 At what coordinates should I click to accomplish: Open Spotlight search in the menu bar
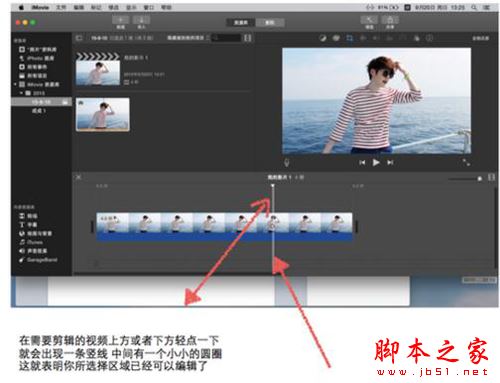click(474, 7)
